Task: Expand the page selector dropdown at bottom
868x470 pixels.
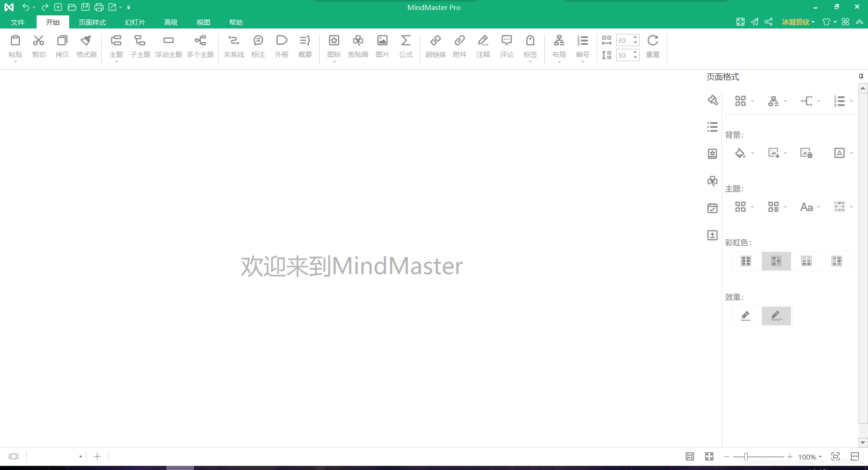Action: [x=80, y=457]
